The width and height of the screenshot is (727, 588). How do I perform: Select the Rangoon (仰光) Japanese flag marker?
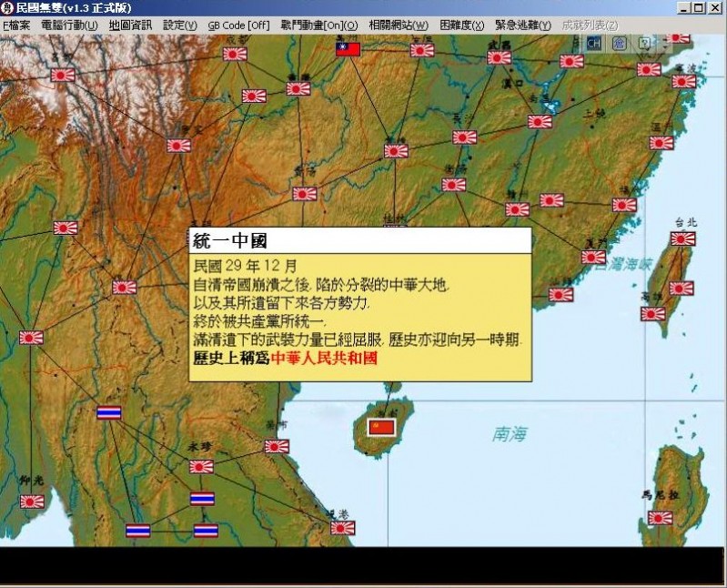[33, 500]
